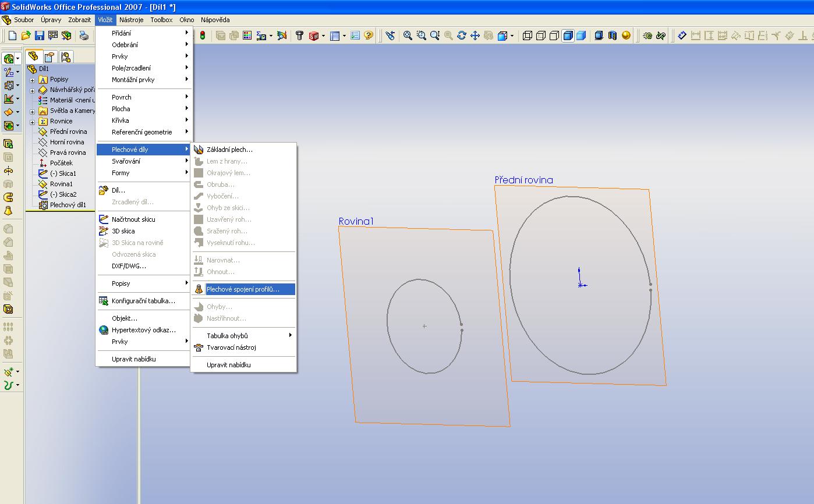
Task: Click the Zoom to Fit icon
Action: [408, 36]
